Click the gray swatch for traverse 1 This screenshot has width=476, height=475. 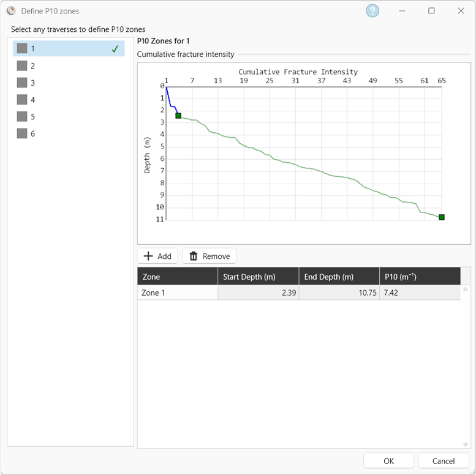tap(22, 48)
